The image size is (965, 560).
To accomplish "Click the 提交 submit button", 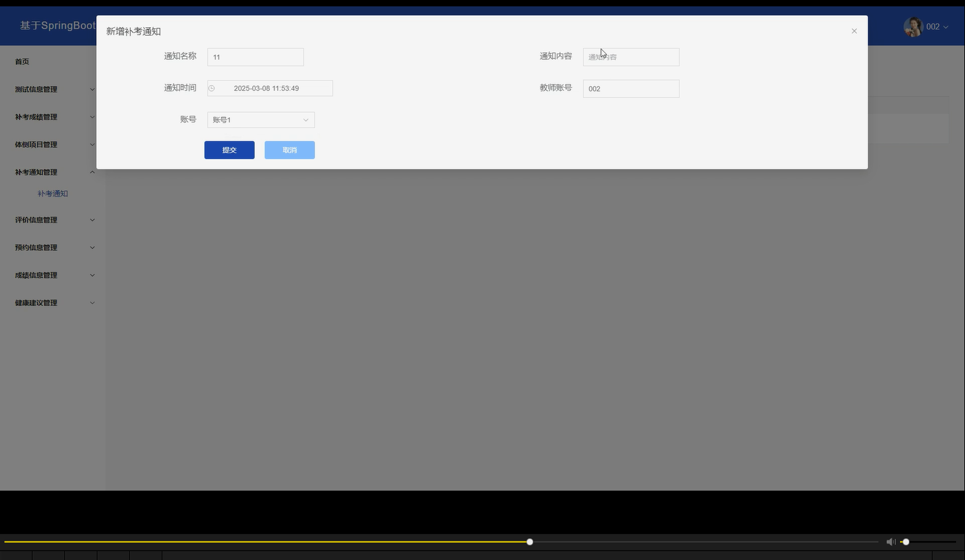I will click(x=229, y=150).
